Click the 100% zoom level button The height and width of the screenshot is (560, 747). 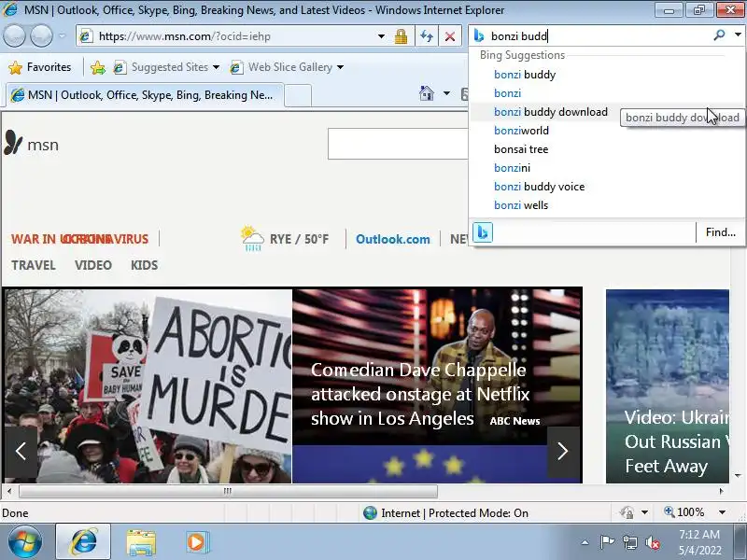pos(684,512)
